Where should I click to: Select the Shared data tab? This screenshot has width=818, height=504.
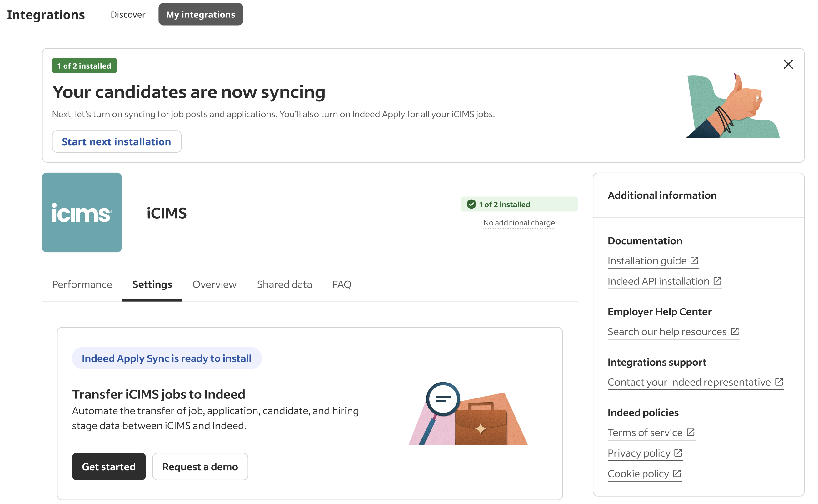coord(284,284)
